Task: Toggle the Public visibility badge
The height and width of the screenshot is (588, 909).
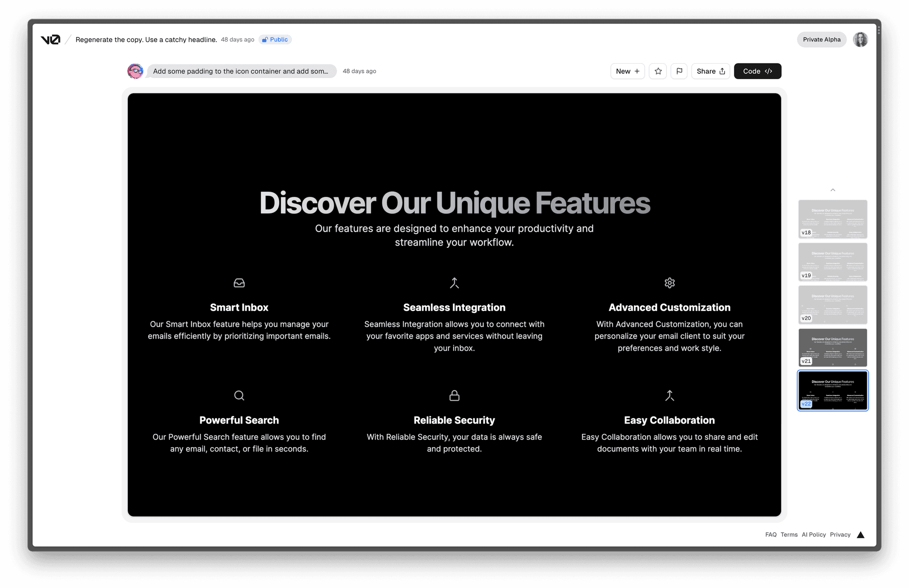Action: 275,39
